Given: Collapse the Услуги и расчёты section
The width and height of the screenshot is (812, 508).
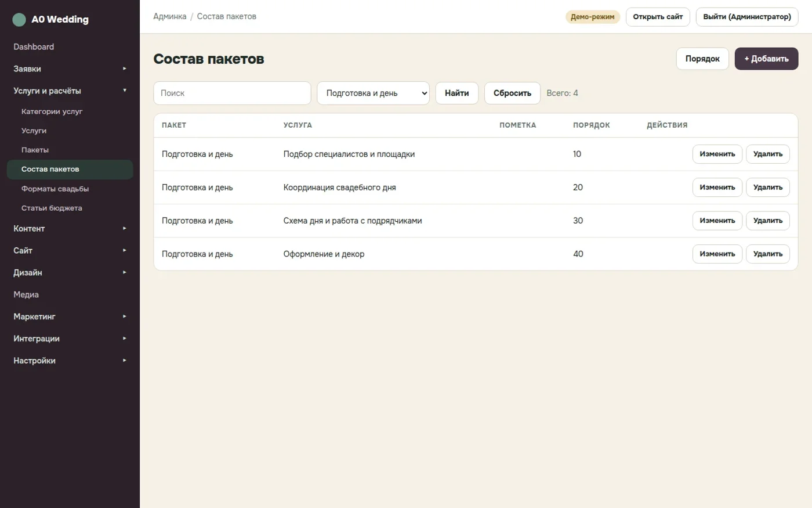Looking at the screenshot, I should pyautogui.click(x=70, y=91).
